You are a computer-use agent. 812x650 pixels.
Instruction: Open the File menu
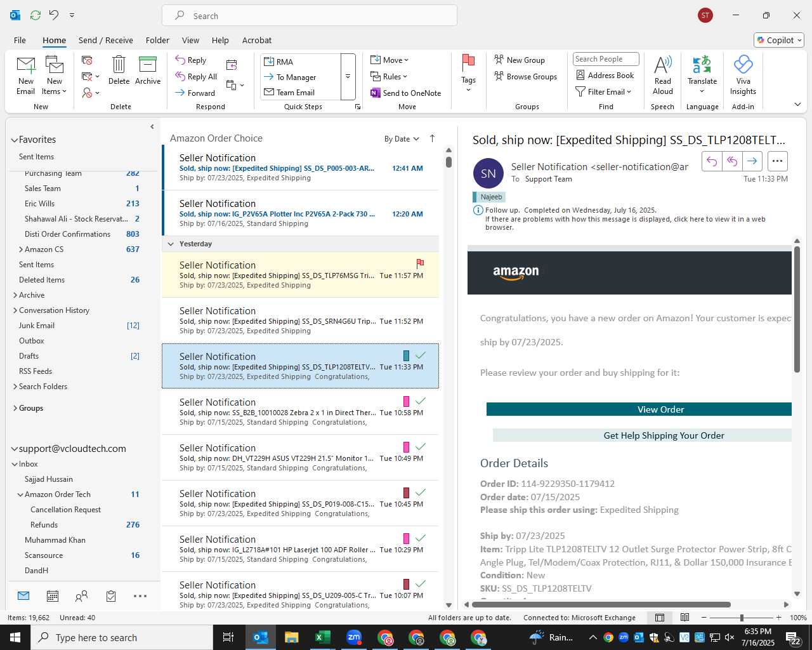(20, 40)
